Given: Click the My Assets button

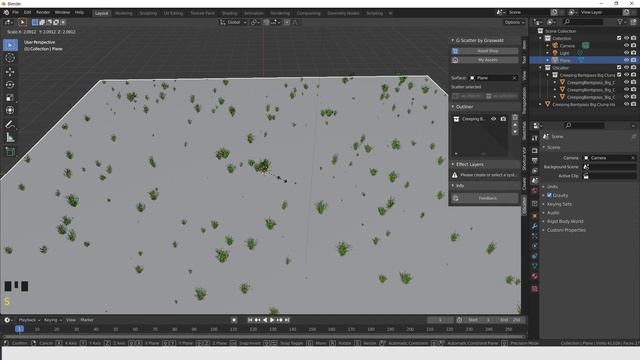Looking at the screenshot, I should click(485, 60).
